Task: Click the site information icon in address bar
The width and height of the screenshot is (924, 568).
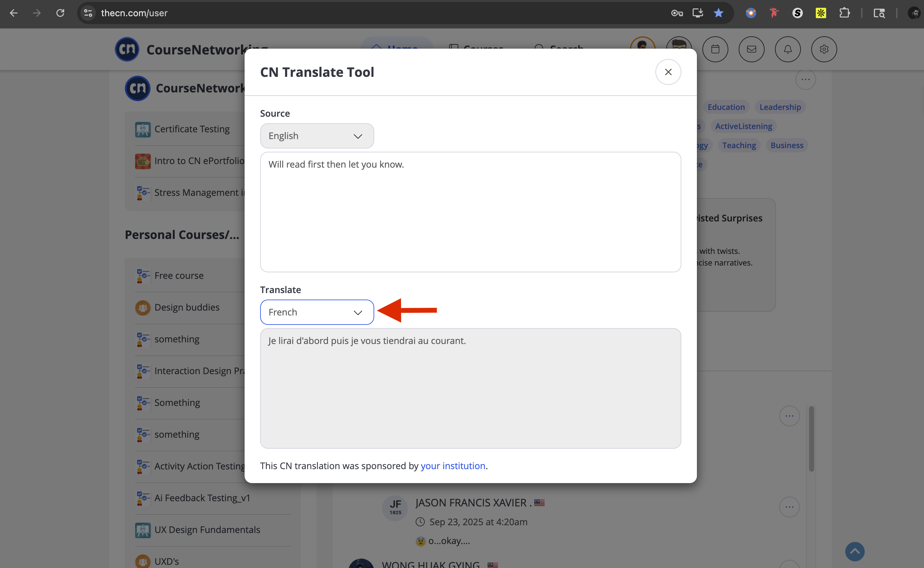Action: click(x=88, y=13)
